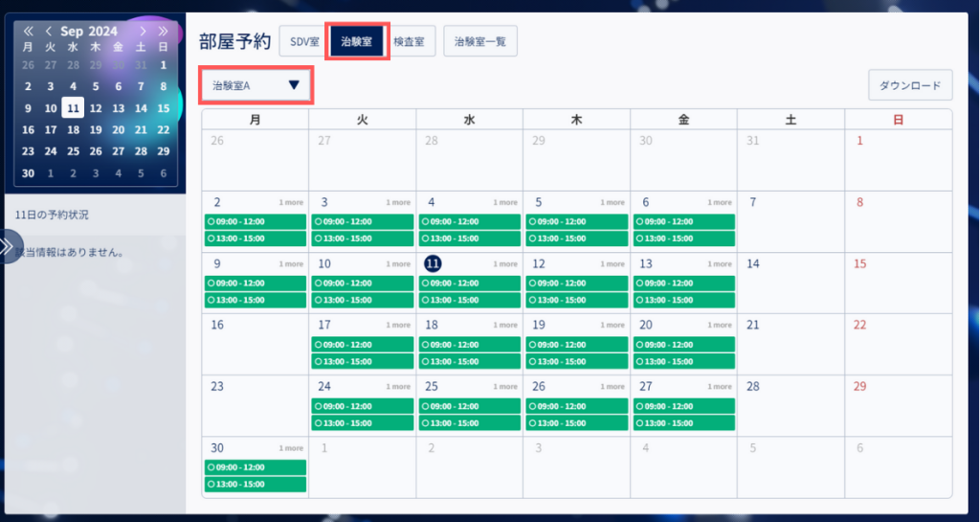The image size is (980, 522).
Task: Open the 治験室A room dropdown
Action: pos(256,85)
